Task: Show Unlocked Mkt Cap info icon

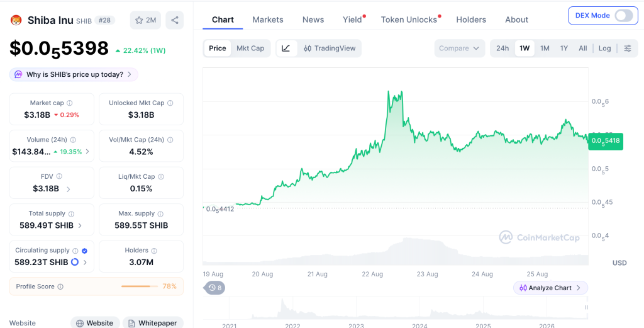Action: (170, 103)
